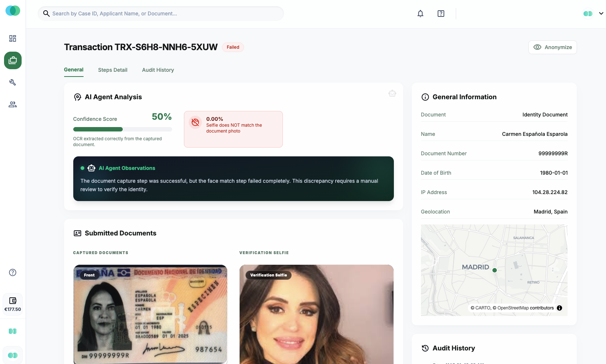The image size is (606, 364).
Task: Click the AI Agent Analysis head icon
Action: [x=77, y=97]
